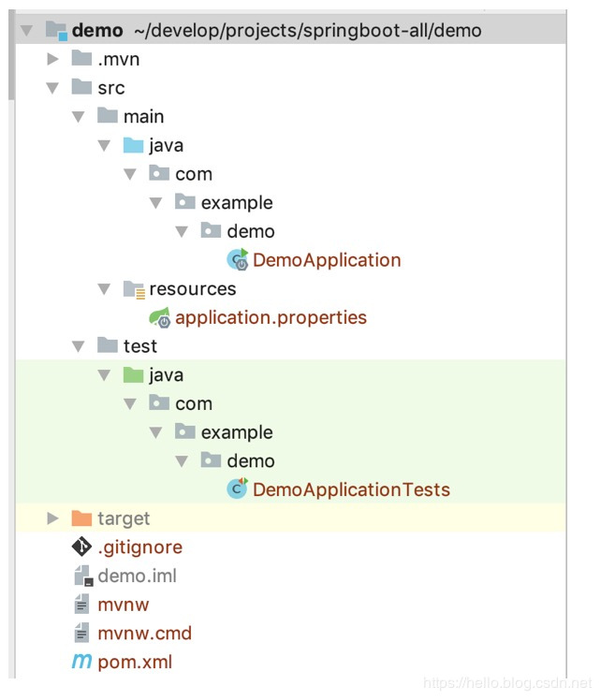Click the DemoApplicationTests class icon

point(237,489)
